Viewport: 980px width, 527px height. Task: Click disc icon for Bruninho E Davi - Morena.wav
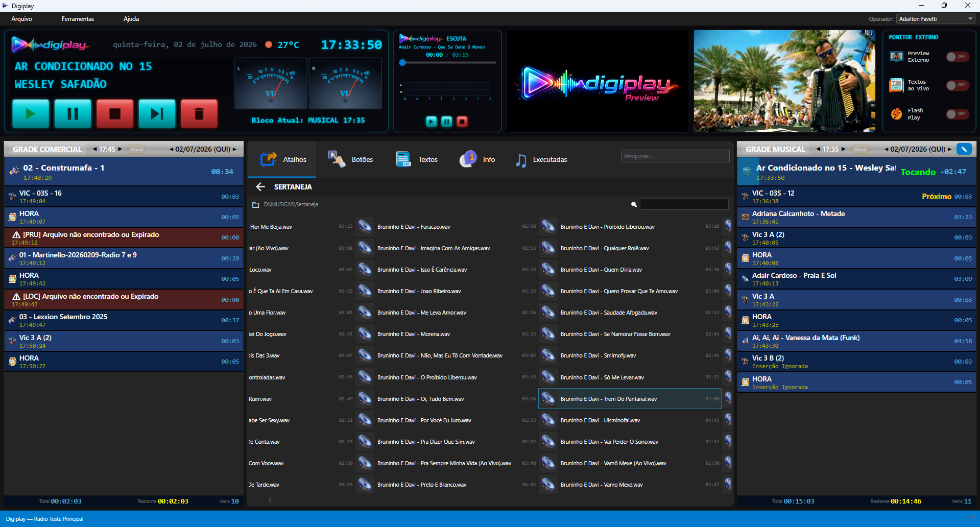coord(365,333)
